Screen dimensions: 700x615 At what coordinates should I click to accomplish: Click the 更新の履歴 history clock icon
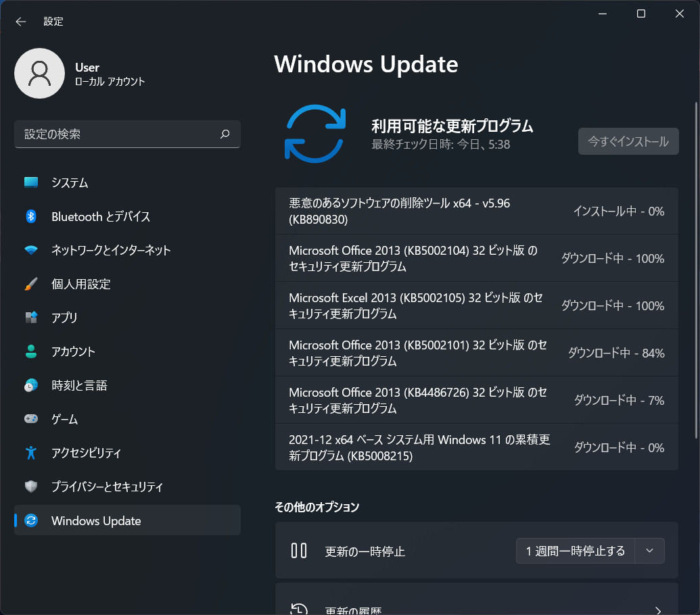pyautogui.click(x=299, y=609)
